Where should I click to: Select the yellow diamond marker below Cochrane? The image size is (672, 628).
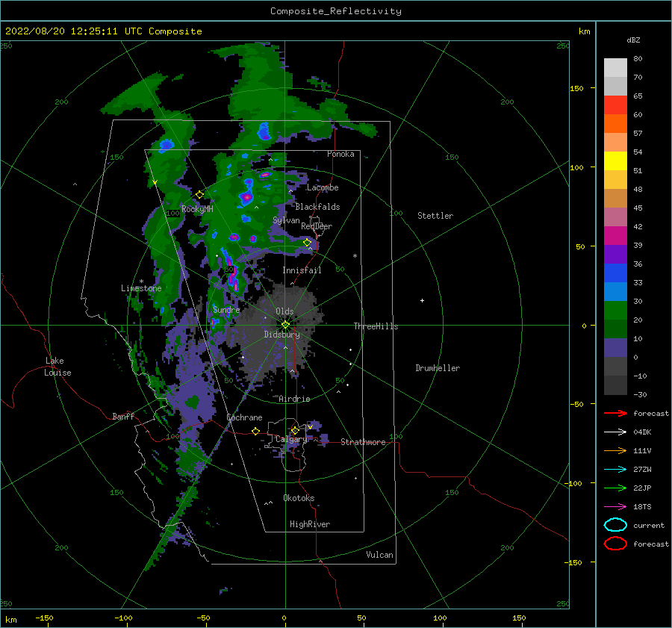click(x=255, y=432)
